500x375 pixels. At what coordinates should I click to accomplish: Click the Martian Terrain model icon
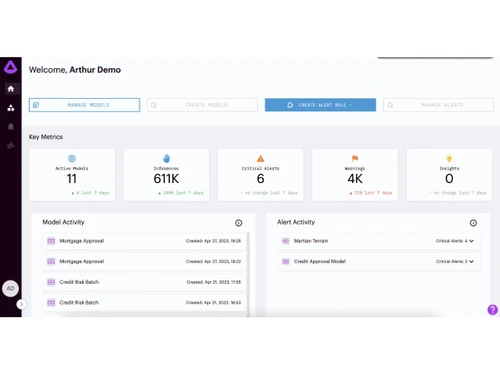tap(286, 241)
